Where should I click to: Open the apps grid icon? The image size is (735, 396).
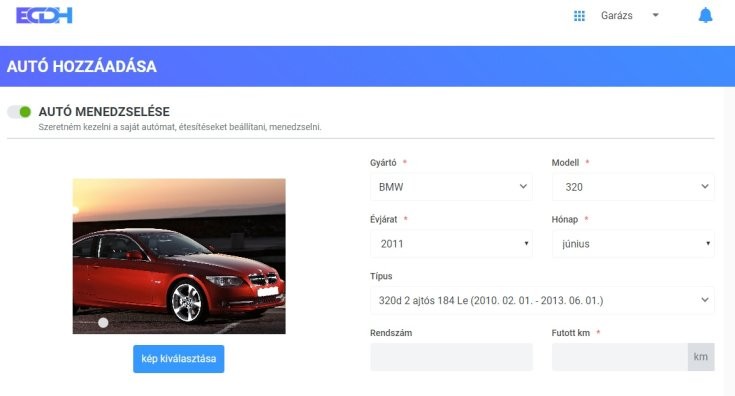(579, 16)
